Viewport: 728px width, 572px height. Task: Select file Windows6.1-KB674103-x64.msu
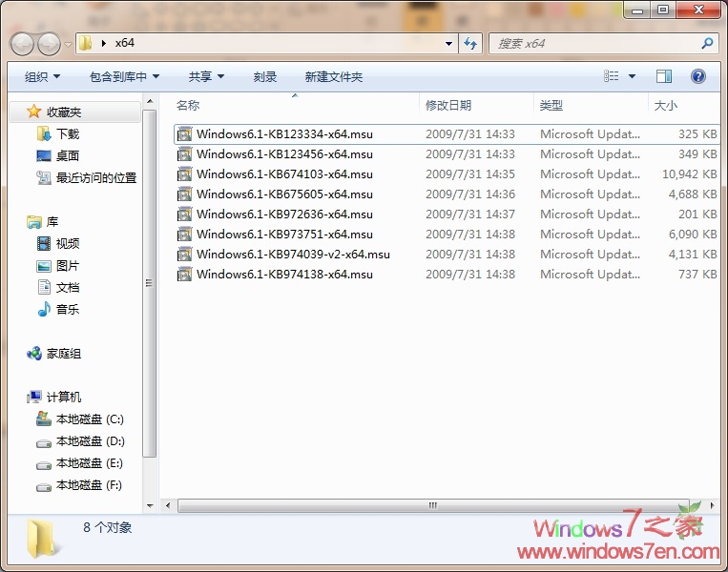[x=284, y=174]
